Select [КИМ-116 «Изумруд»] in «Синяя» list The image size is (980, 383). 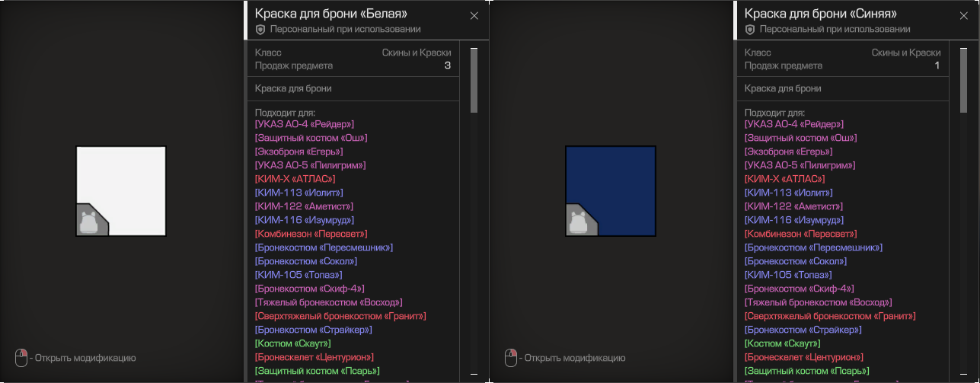tap(793, 220)
